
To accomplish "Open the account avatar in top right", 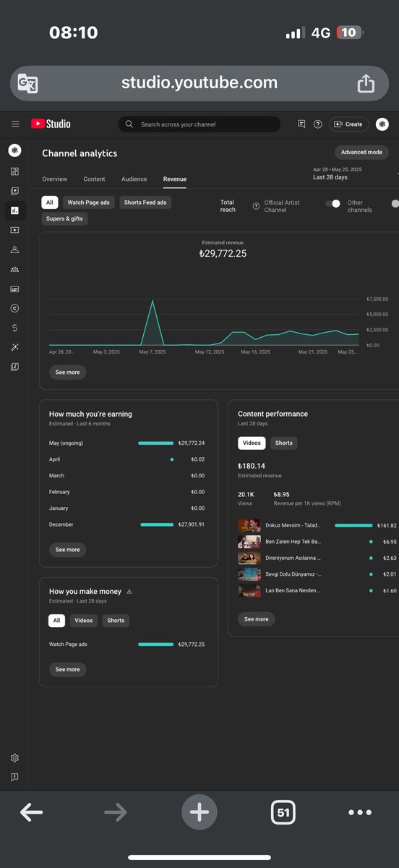I will click(382, 124).
